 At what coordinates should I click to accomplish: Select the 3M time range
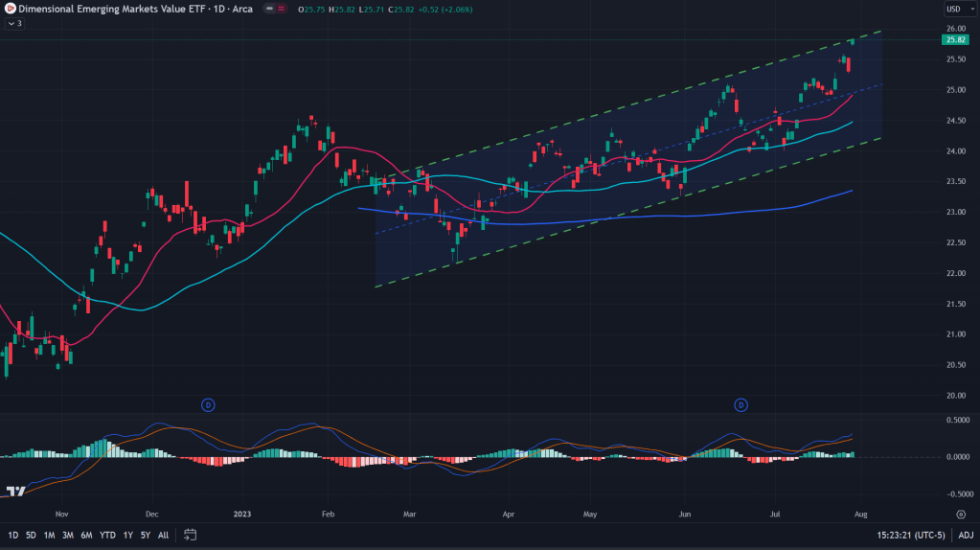point(67,535)
